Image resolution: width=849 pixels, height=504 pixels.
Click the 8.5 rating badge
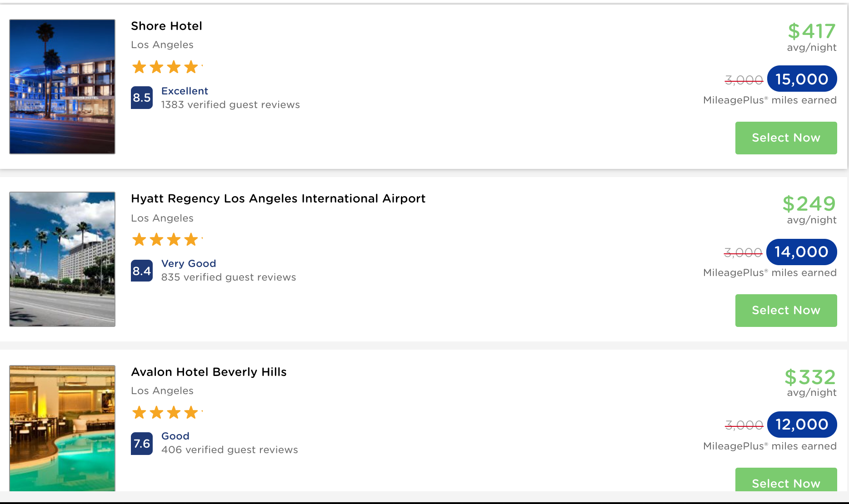pos(142,98)
